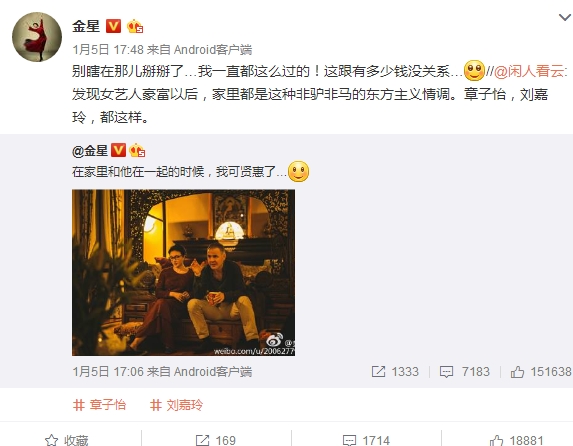This screenshot has height=446, width=573.
Task: Toggle the 收藏 favorite star
Action: tap(67, 440)
